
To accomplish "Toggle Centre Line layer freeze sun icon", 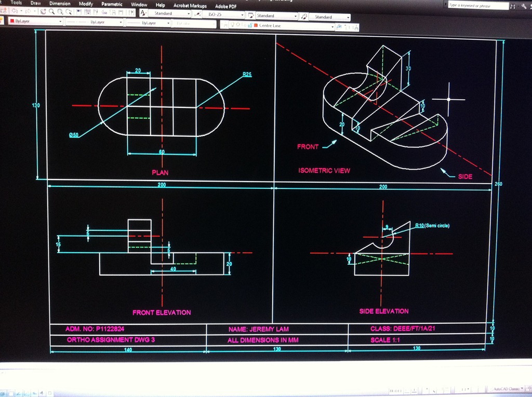I will [238, 25].
